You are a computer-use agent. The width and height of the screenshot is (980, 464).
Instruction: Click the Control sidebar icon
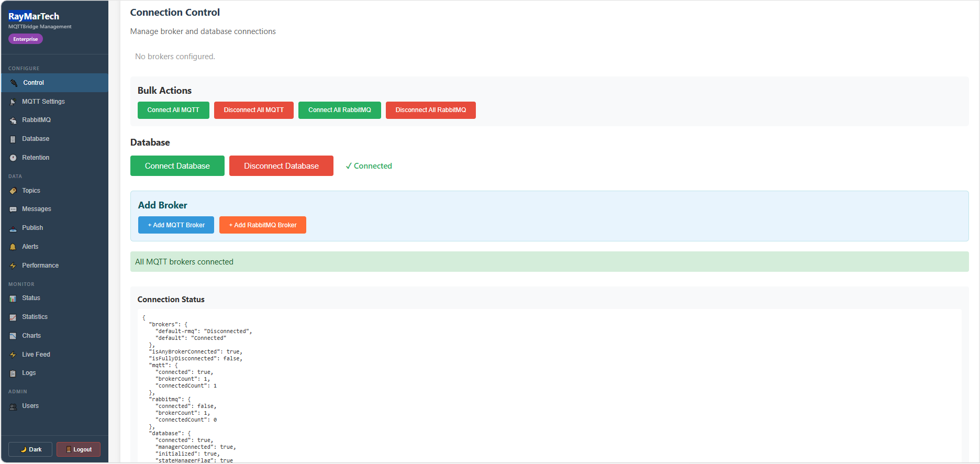(14, 83)
